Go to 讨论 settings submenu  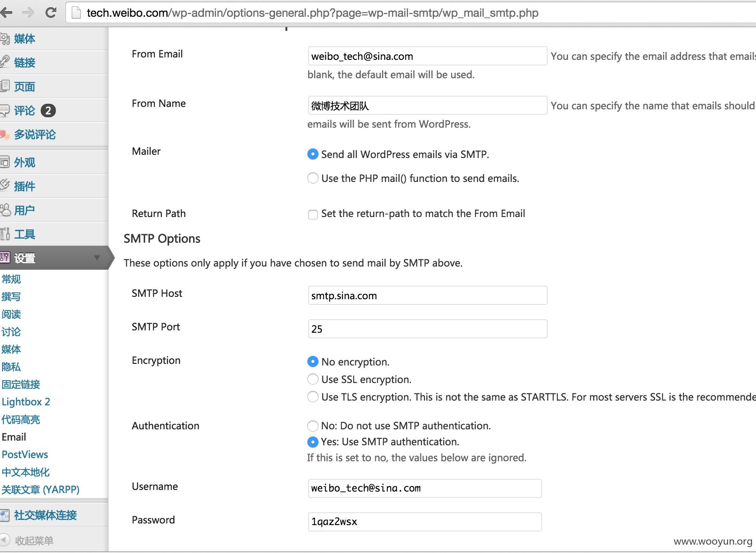11,332
